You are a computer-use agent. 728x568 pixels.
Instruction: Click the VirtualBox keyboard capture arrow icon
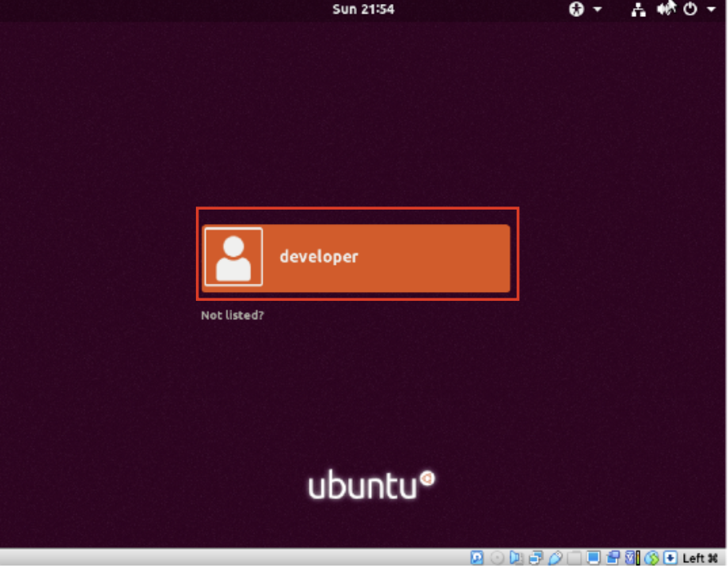pos(670,558)
